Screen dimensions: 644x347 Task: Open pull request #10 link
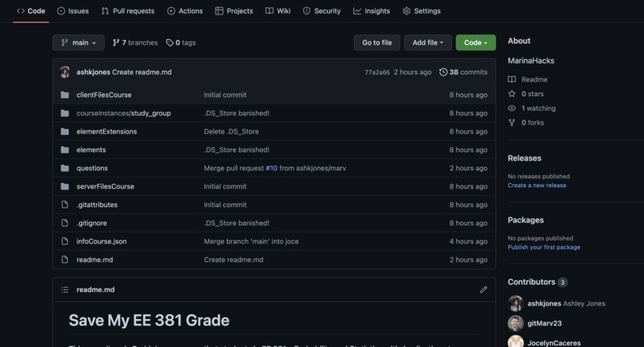[x=272, y=168]
